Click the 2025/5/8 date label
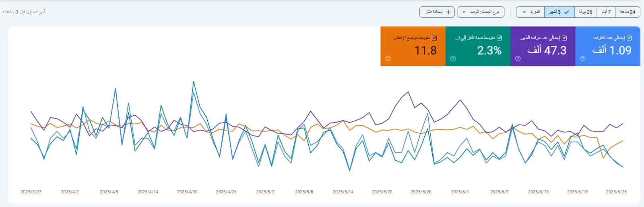Screen dimensions: 644x207 click(x=304, y=192)
